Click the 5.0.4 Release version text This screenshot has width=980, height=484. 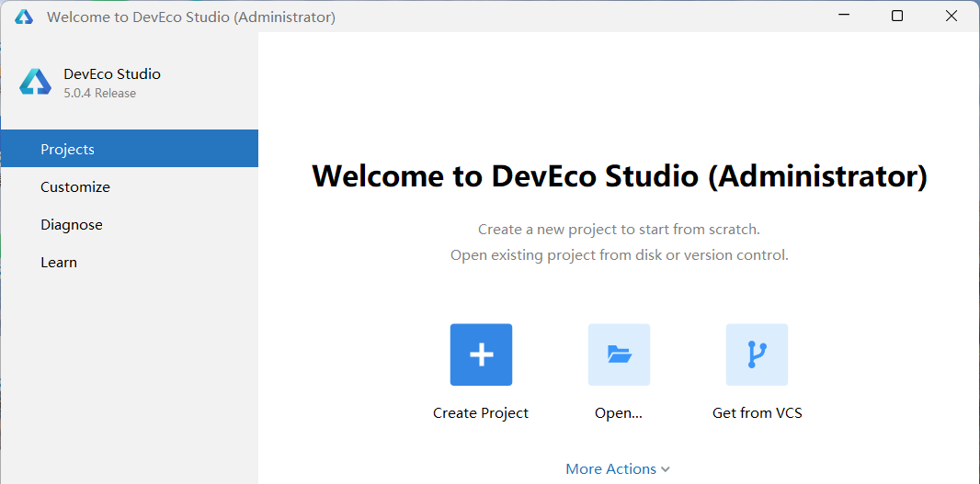(x=100, y=93)
